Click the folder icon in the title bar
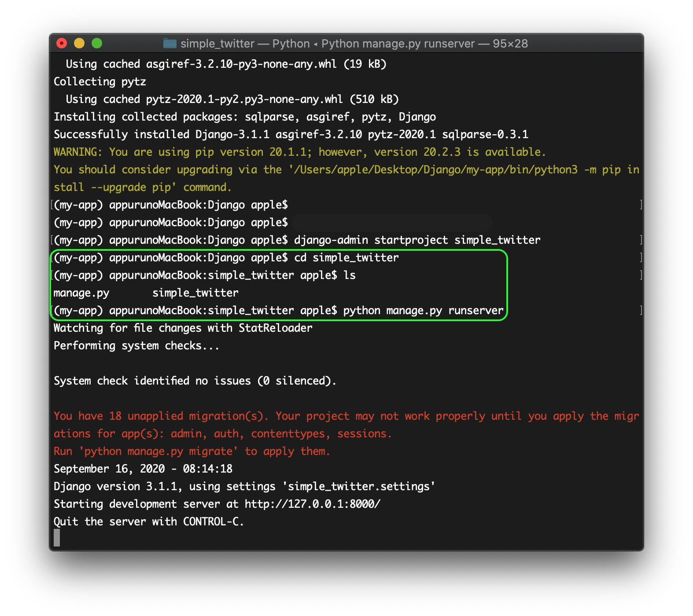Image resolution: width=693 pixels, height=616 pixels. click(x=170, y=43)
